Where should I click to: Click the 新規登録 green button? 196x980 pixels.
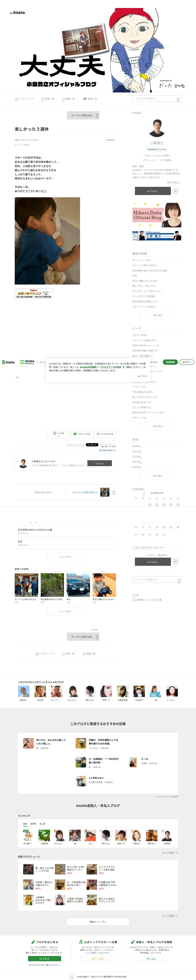[x=170, y=362]
